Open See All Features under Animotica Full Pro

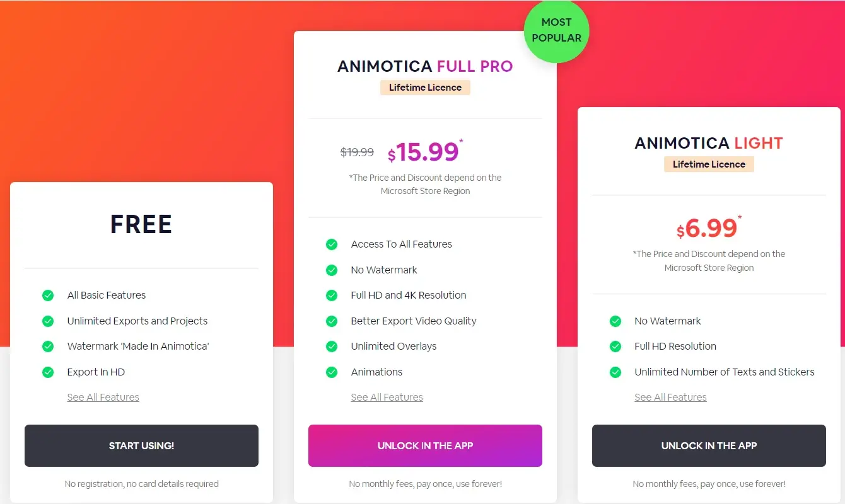click(x=387, y=398)
